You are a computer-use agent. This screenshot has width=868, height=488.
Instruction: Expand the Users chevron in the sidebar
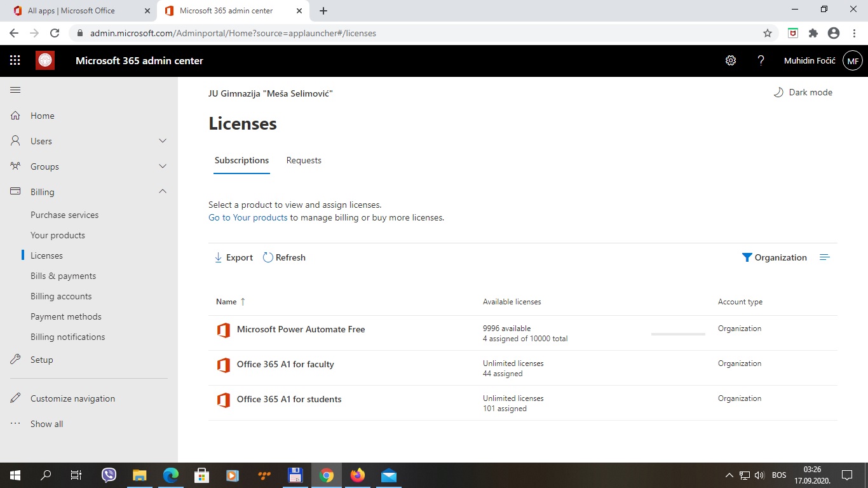[163, 141]
